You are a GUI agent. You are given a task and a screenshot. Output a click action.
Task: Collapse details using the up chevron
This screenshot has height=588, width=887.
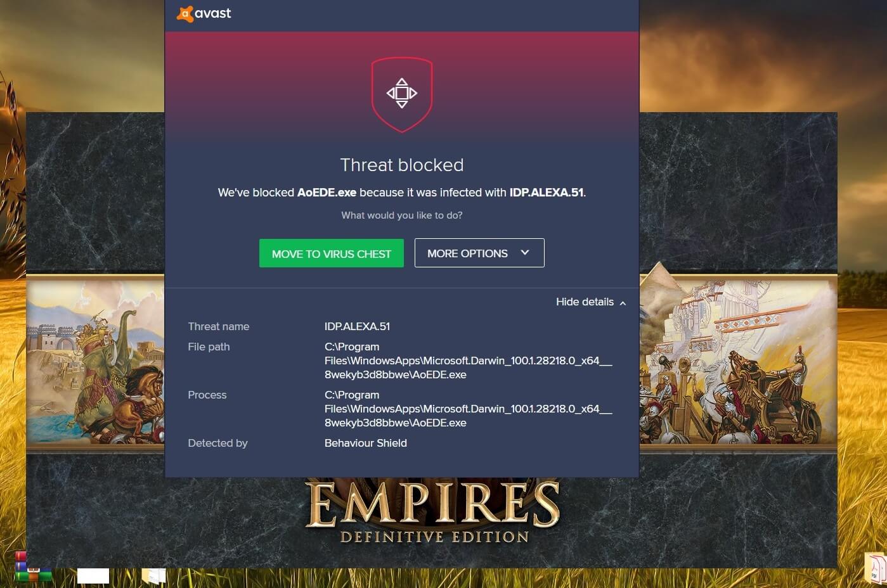[623, 303]
